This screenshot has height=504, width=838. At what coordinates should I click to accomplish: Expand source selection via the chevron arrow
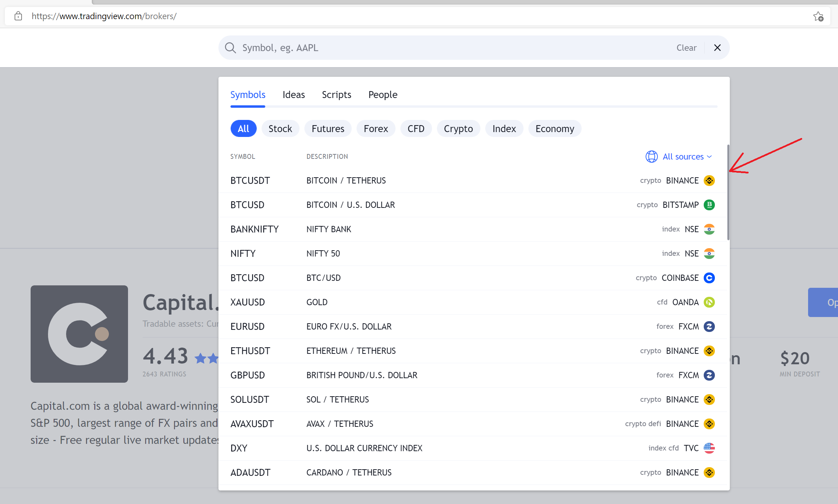[x=709, y=157]
